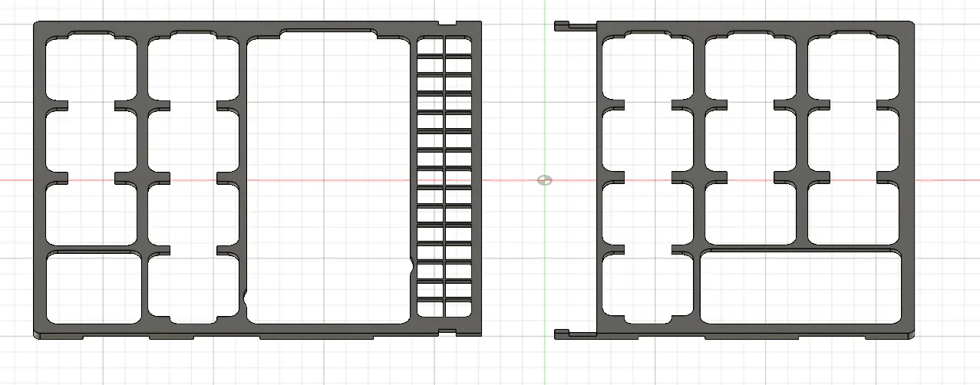Screen dimensions: 980x385
Task: Click the upper protruding clip of right tray
Action: 574,25
